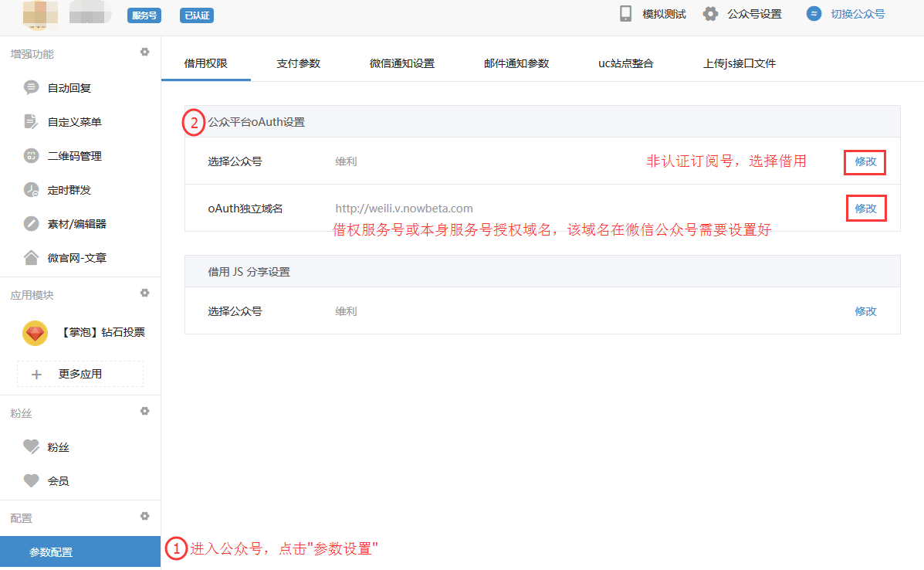Click the plus icon beside 更多应用
The image size is (924, 570).
(x=36, y=375)
